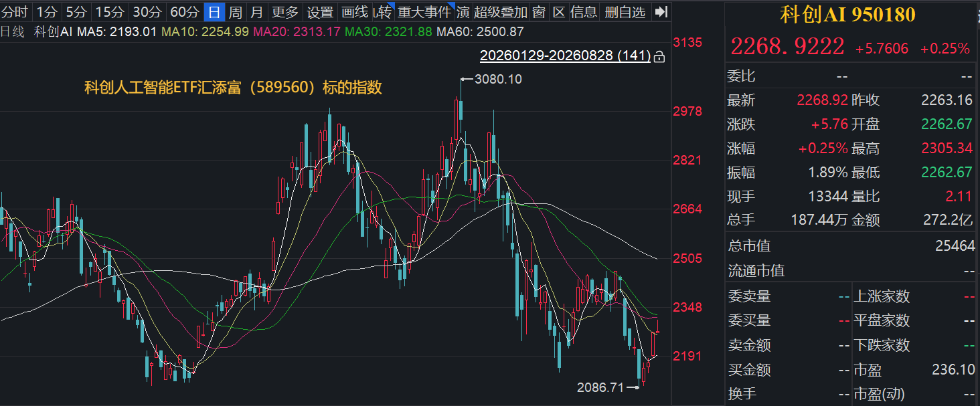Select the 日 daily K-line tab
This screenshot has height=406, width=980.
(214, 11)
